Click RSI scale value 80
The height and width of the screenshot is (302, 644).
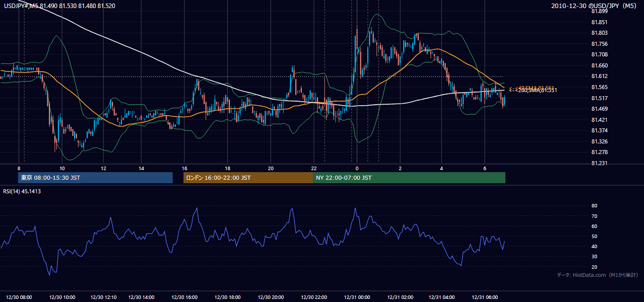[594, 206]
